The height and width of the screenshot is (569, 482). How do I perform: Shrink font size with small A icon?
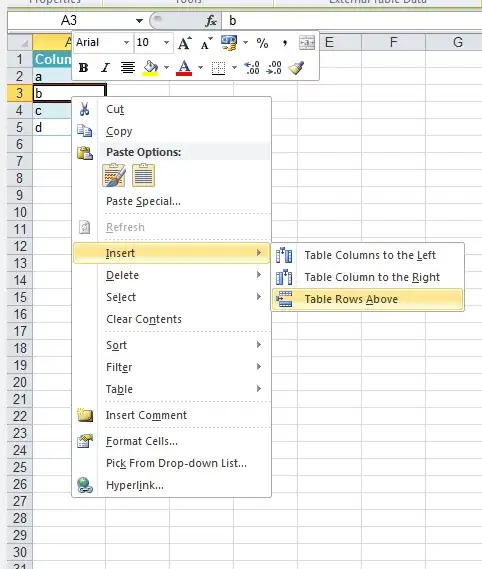(x=206, y=43)
